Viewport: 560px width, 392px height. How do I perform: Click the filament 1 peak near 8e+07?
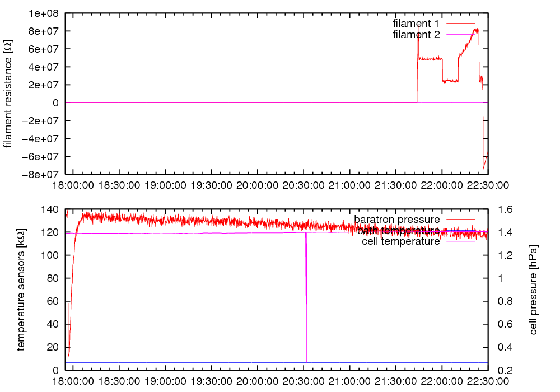click(476, 30)
